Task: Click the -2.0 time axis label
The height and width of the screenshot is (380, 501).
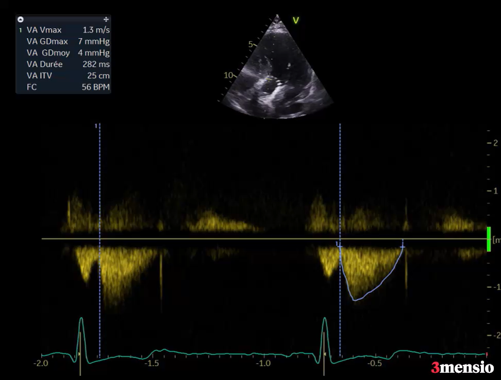Action: coord(41,363)
